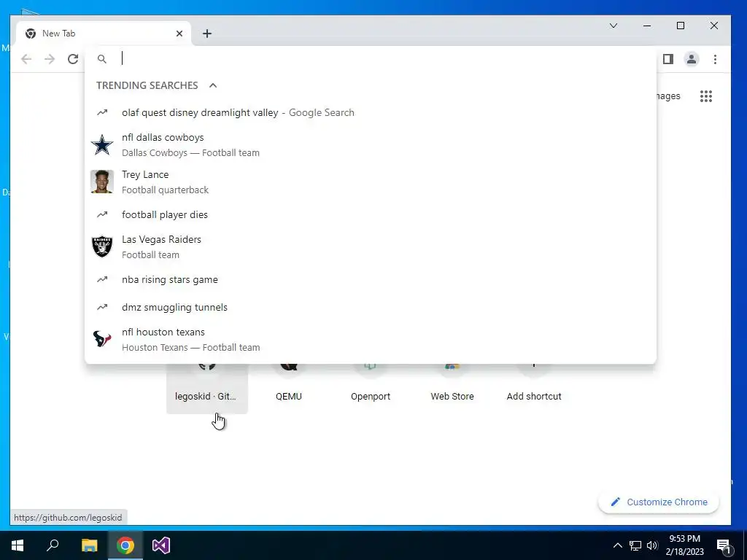Image resolution: width=747 pixels, height=560 pixels.
Task: Click trending icon beside dmz smuggling tunnels
Action: (102, 307)
